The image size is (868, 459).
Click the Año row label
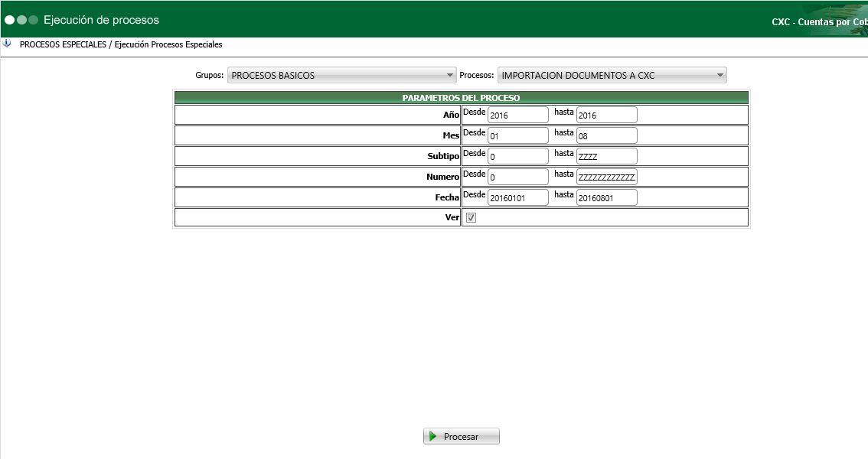[x=451, y=115]
